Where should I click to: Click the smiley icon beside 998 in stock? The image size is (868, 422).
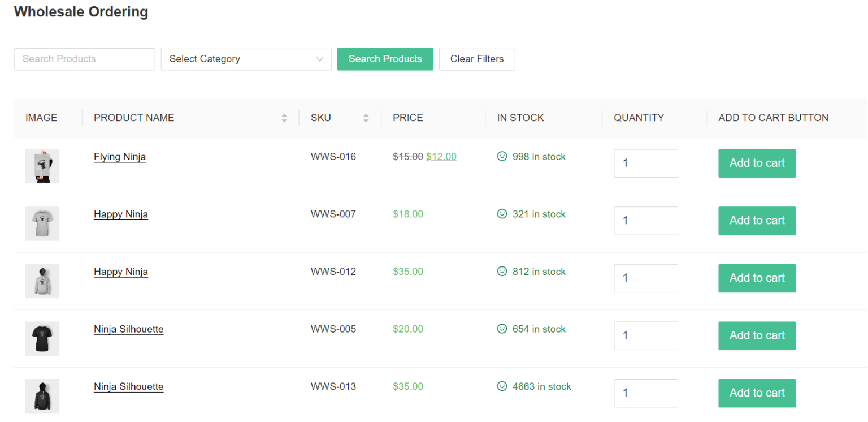point(502,157)
